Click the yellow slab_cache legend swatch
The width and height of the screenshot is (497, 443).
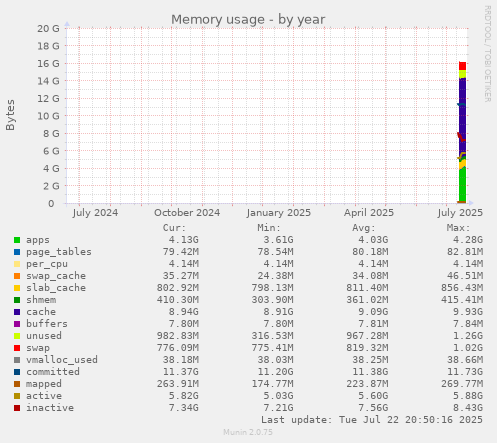tap(17, 288)
